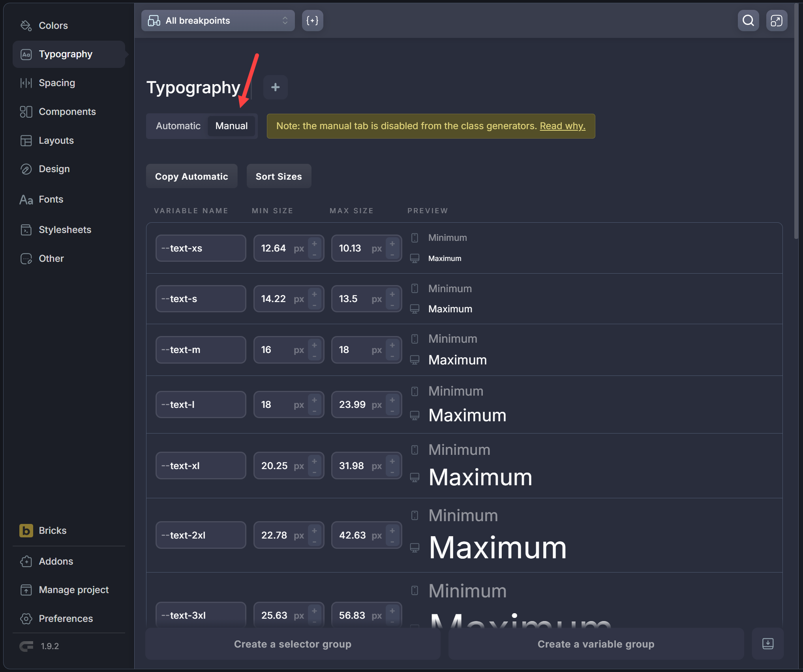
Task: Switch to the Automatic tab
Action: (178, 126)
